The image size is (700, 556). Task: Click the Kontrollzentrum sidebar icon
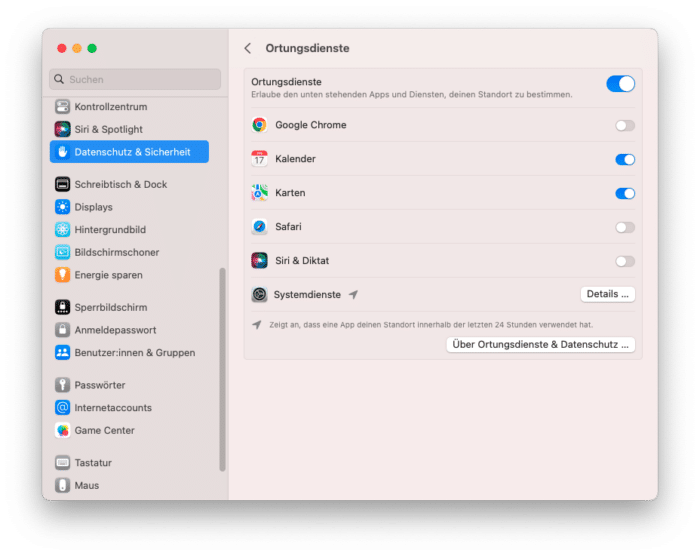pyautogui.click(x=62, y=106)
